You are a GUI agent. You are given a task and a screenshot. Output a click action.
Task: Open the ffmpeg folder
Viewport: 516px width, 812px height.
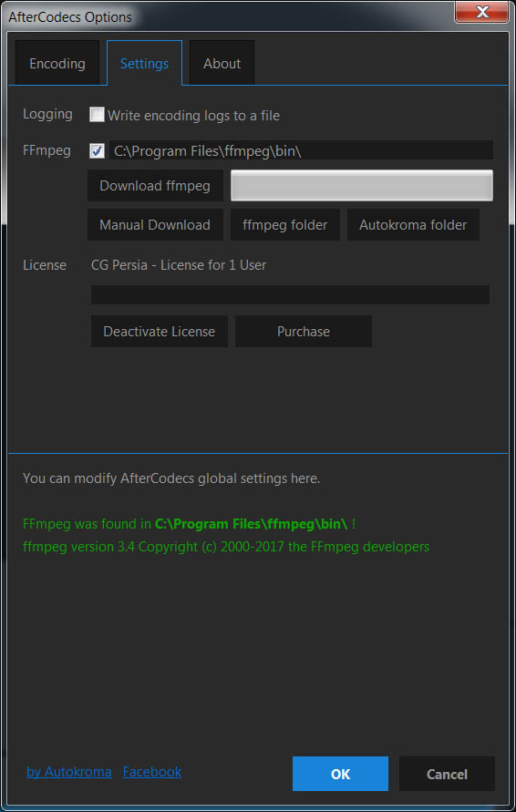click(x=285, y=225)
